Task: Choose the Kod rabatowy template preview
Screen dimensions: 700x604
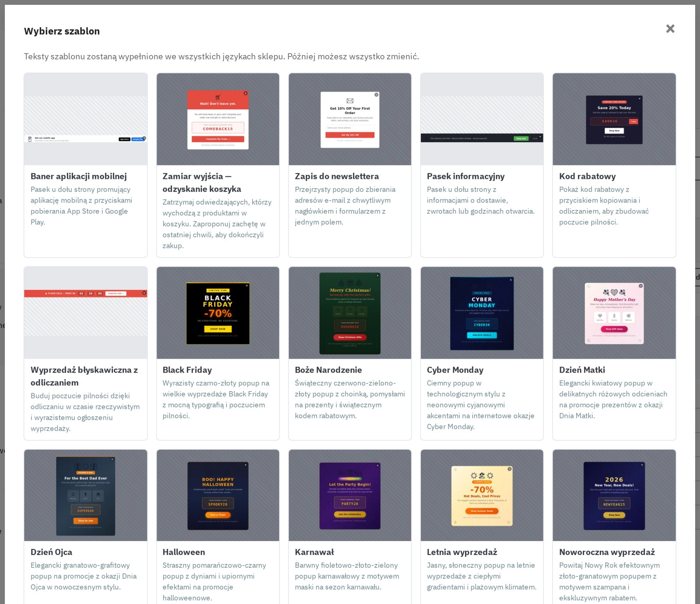Action: coord(614,119)
